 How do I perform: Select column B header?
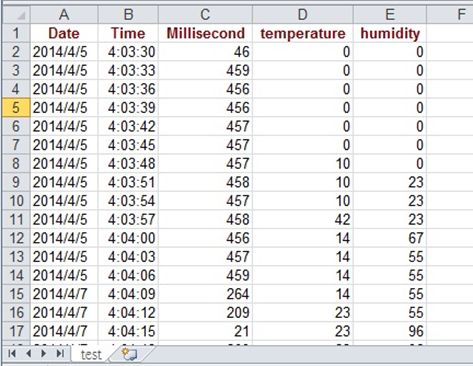tap(128, 15)
